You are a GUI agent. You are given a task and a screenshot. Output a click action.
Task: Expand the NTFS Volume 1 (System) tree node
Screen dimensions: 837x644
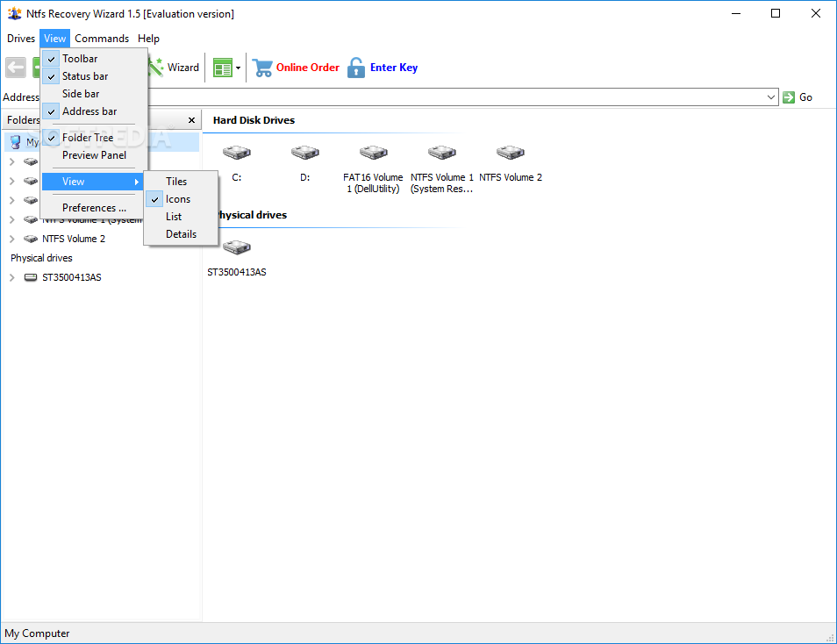[11, 219]
